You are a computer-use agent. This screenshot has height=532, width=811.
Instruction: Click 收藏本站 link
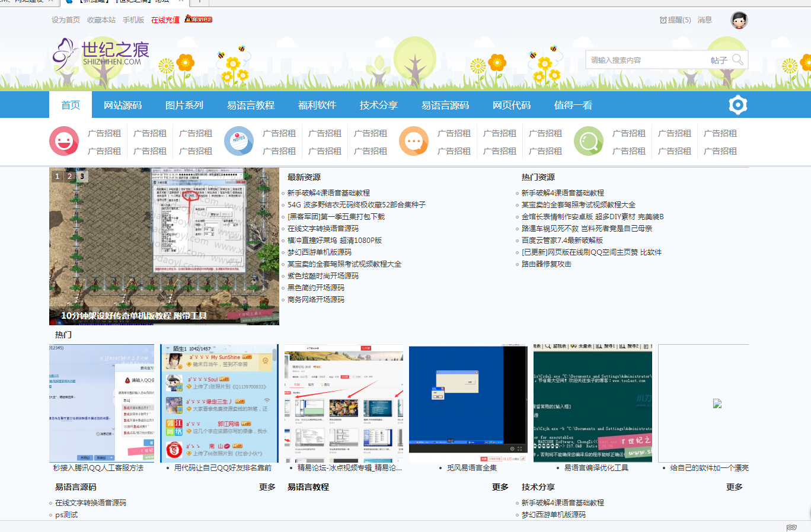[x=101, y=20]
